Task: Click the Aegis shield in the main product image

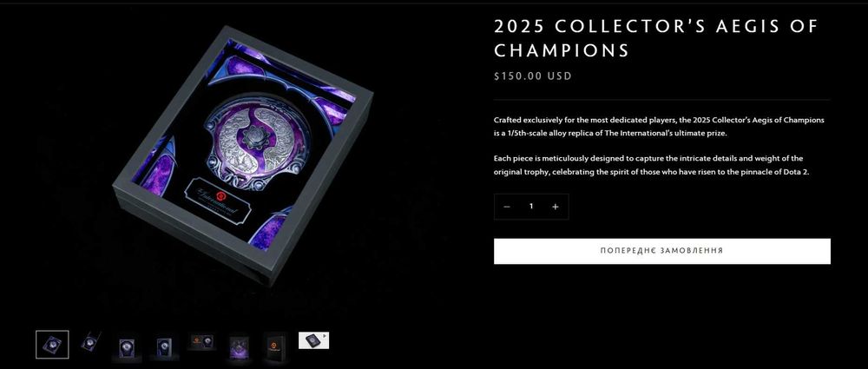Action: pyautogui.click(x=258, y=143)
